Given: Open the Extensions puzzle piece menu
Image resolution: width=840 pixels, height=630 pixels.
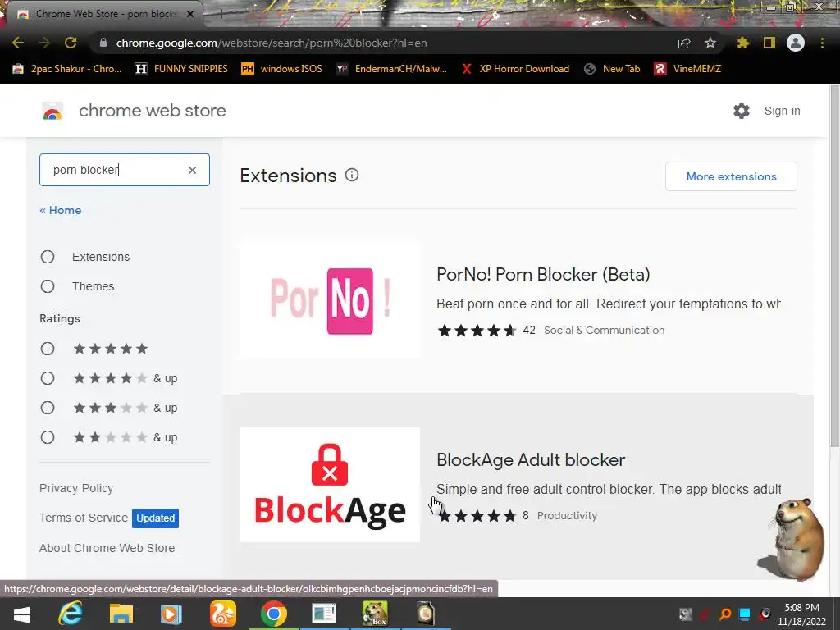Looking at the screenshot, I should (x=743, y=43).
